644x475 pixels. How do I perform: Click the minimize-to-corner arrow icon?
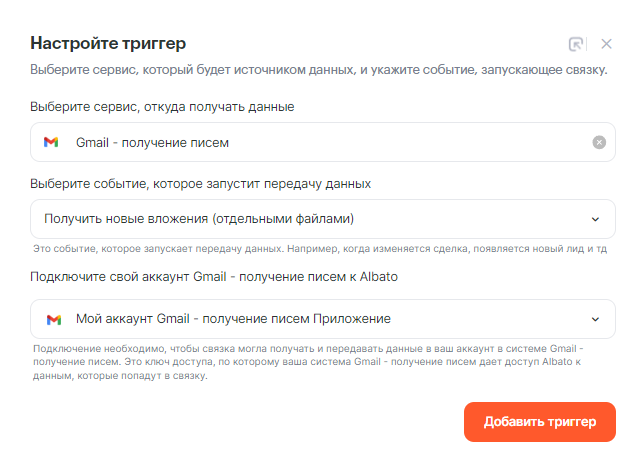(x=576, y=44)
